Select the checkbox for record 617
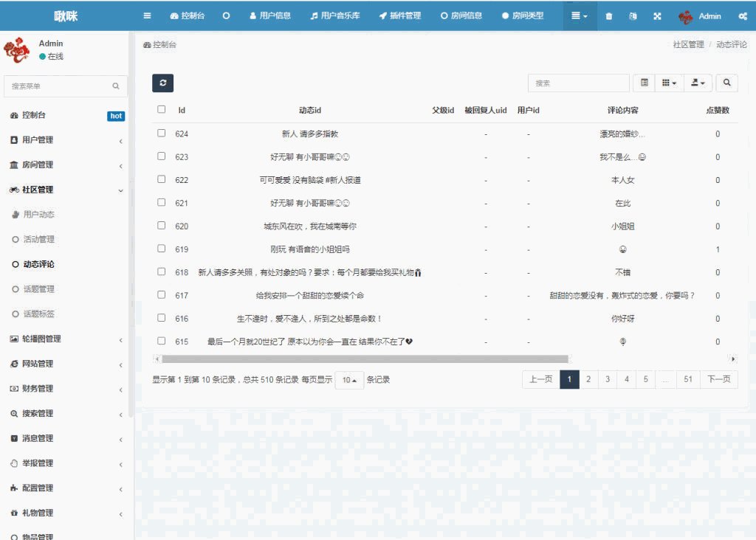The height and width of the screenshot is (540, 756). [x=161, y=295]
